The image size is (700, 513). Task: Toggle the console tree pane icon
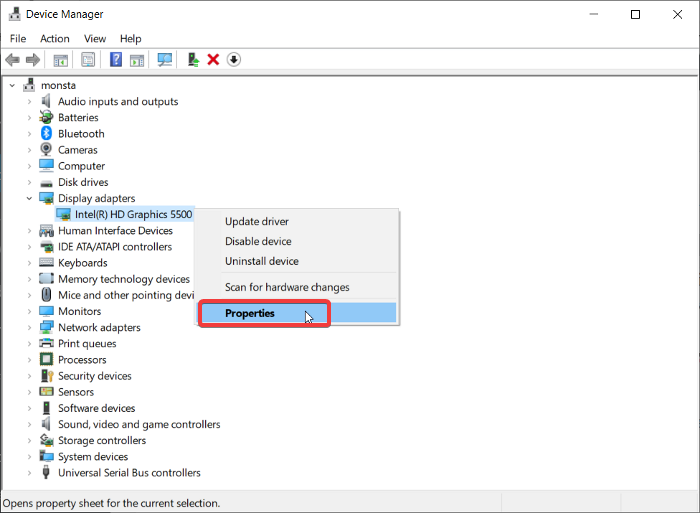(x=61, y=60)
